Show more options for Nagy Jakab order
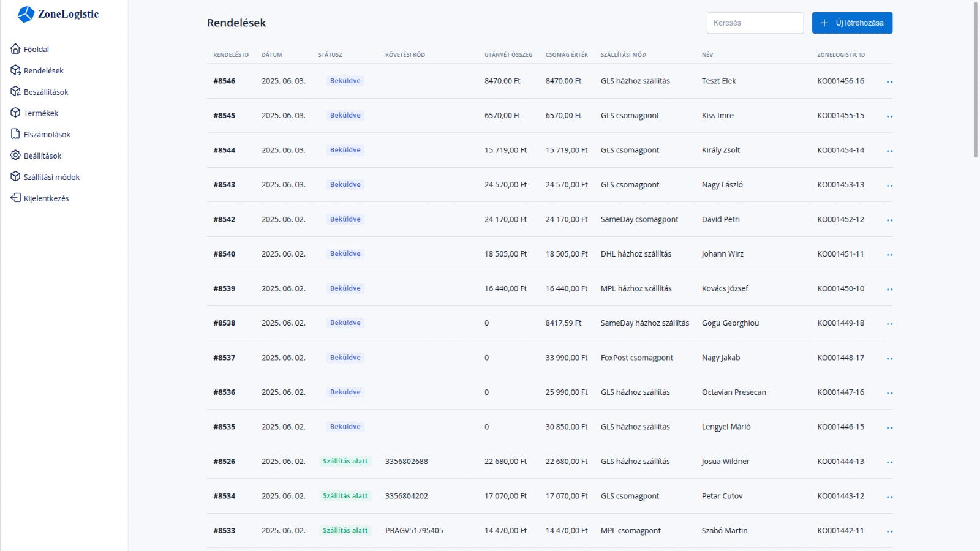 point(889,358)
